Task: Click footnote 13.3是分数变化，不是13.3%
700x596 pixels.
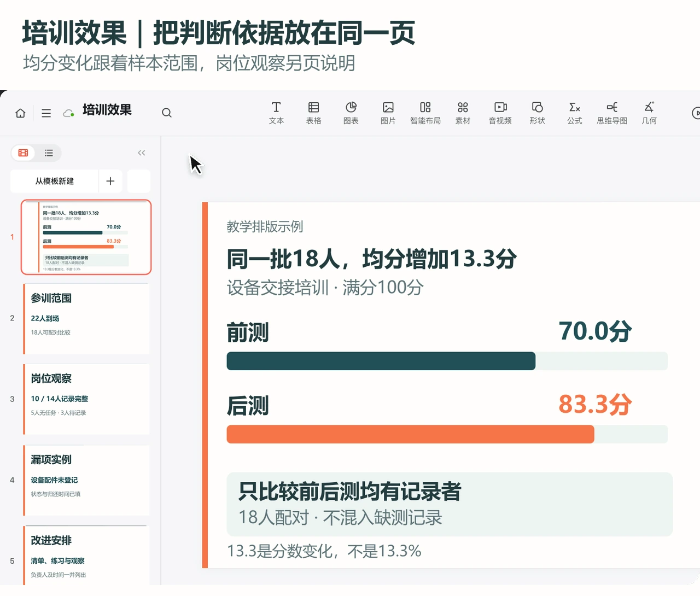Action: coord(324,551)
